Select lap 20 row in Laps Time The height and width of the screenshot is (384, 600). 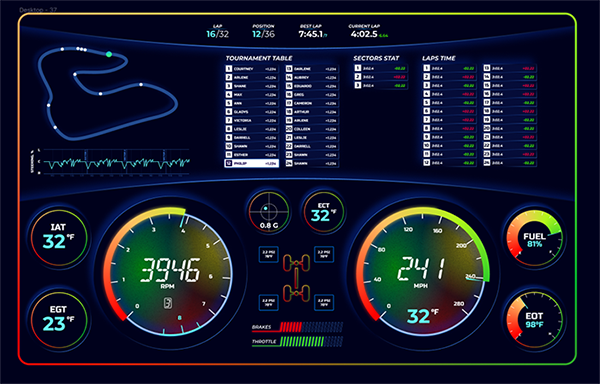tap(510, 128)
